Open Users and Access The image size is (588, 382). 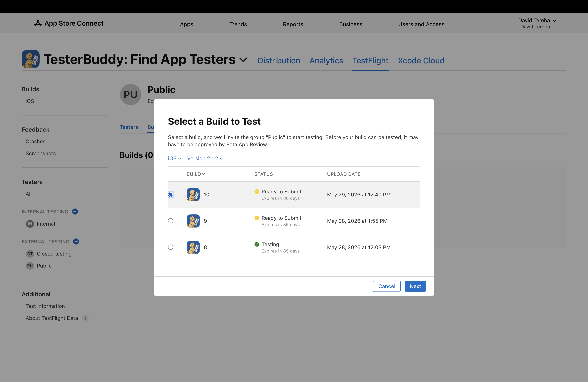point(421,24)
